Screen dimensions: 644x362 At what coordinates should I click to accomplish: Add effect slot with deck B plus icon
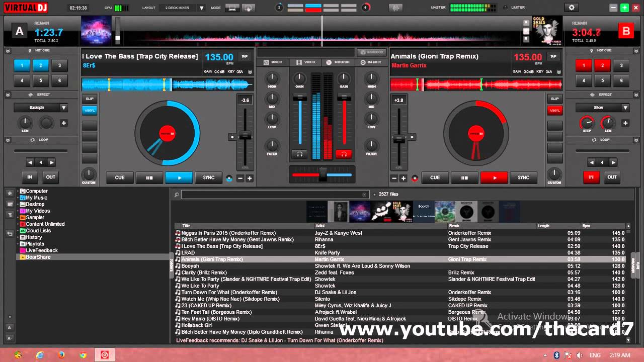pos(625,123)
